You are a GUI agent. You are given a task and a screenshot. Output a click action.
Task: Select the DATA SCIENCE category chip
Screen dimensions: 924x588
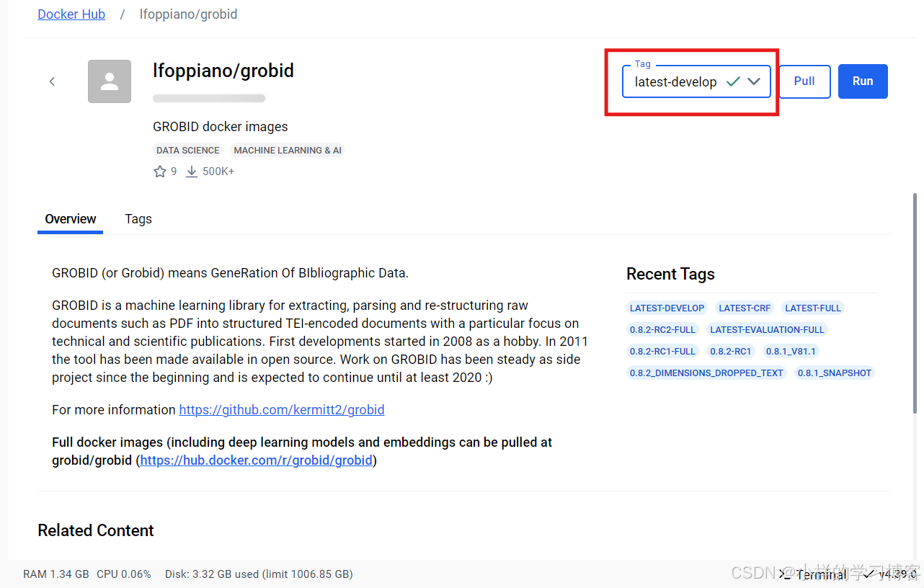point(187,151)
